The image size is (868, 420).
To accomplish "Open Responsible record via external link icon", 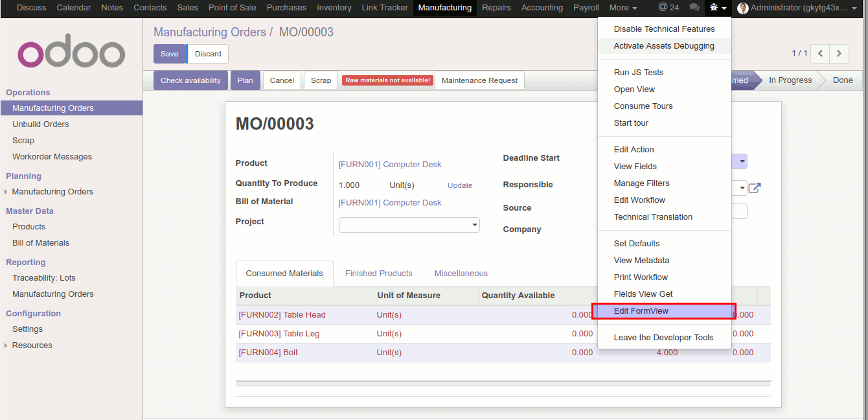I will 755,188.
